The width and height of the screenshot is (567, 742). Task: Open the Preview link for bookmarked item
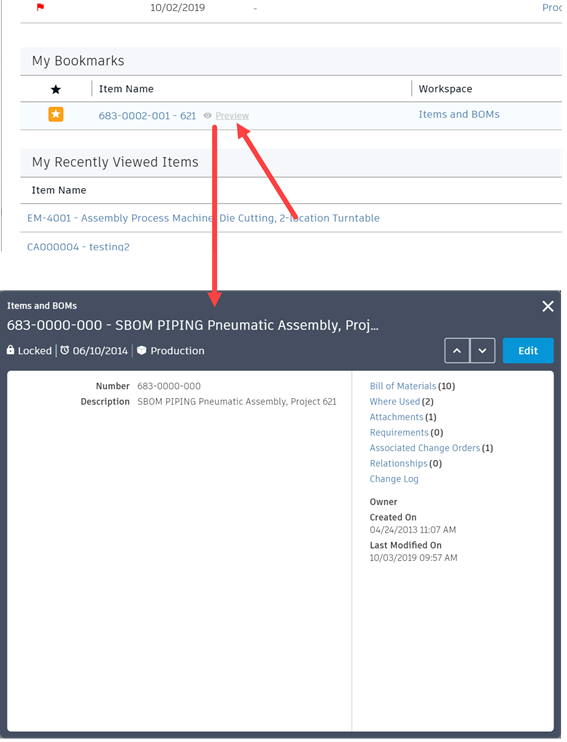232,115
